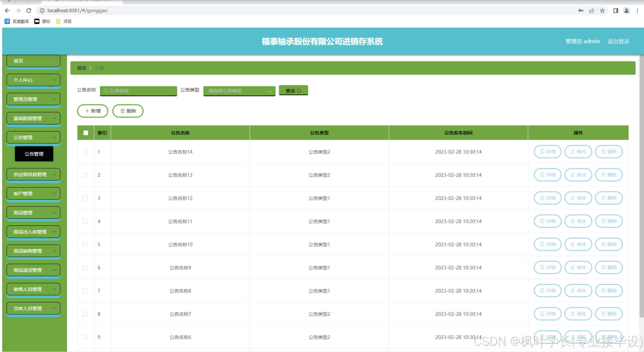Expand the 个人中心 sidebar menu

click(33, 80)
